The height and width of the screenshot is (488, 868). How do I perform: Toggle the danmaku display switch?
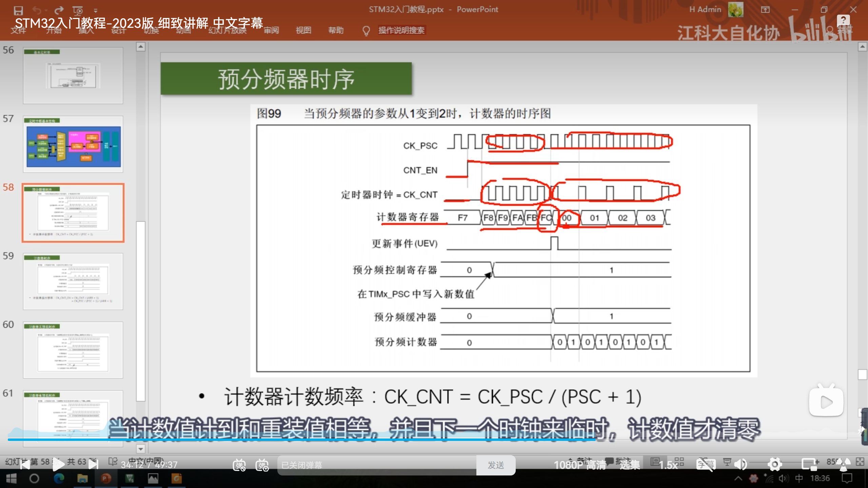click(x=239, y=465)
